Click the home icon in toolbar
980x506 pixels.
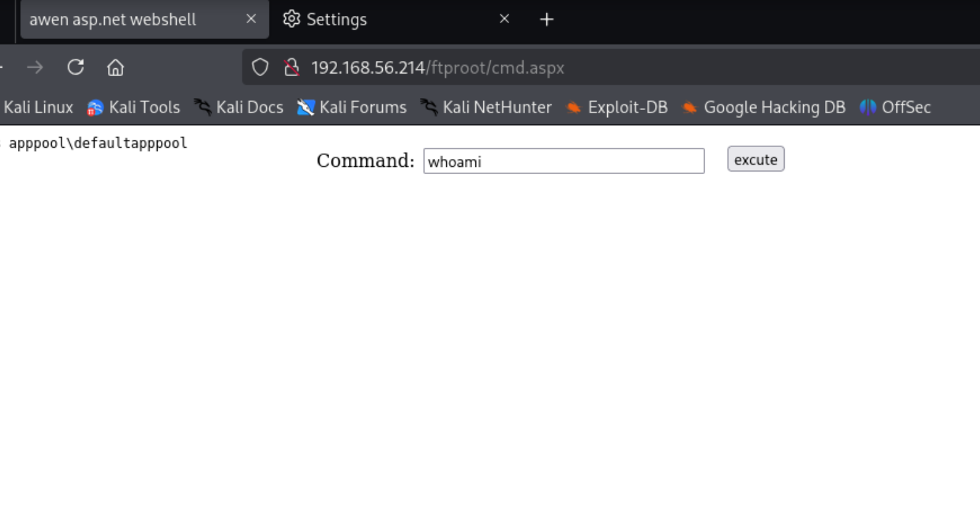(x=115, y=67)
